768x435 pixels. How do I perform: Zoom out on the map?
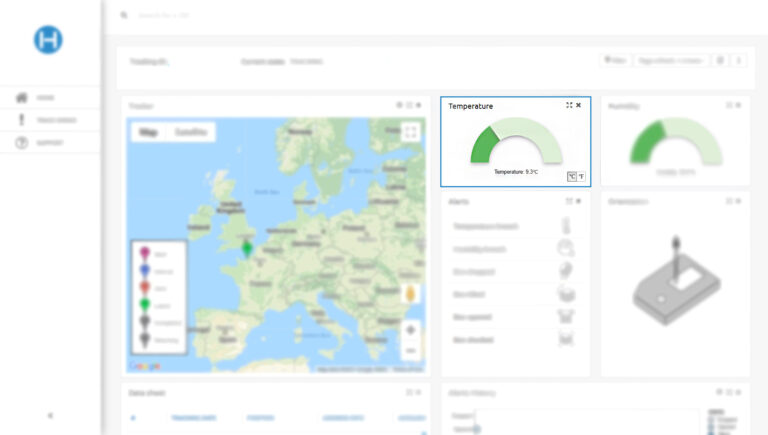tap(411, 351)
